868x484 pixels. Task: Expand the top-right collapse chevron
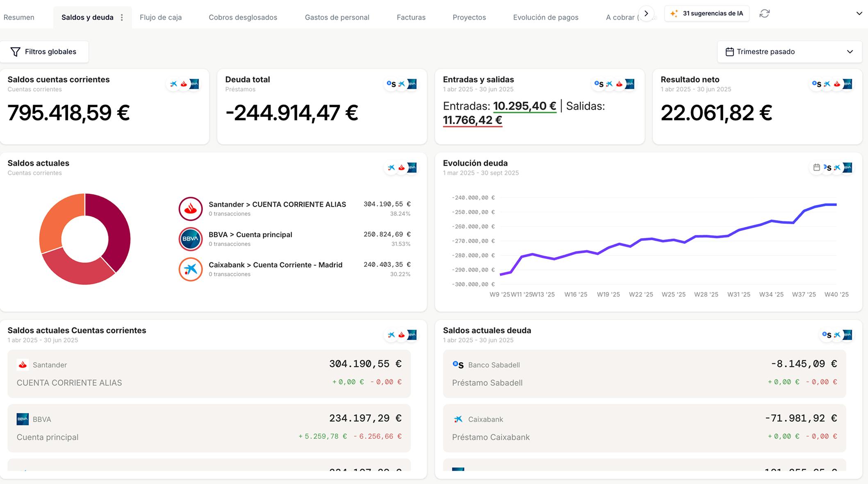click(859, 14)
